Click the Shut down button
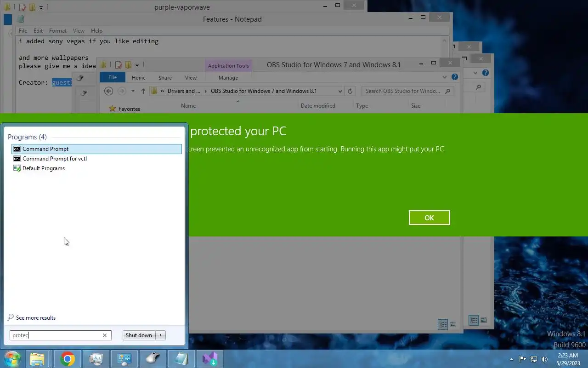The image size is (588, 368). click(x=139, y=335)
